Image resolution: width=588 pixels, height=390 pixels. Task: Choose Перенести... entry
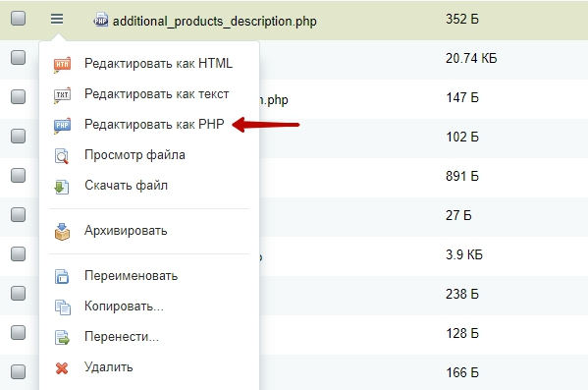[x=122, y=337]
